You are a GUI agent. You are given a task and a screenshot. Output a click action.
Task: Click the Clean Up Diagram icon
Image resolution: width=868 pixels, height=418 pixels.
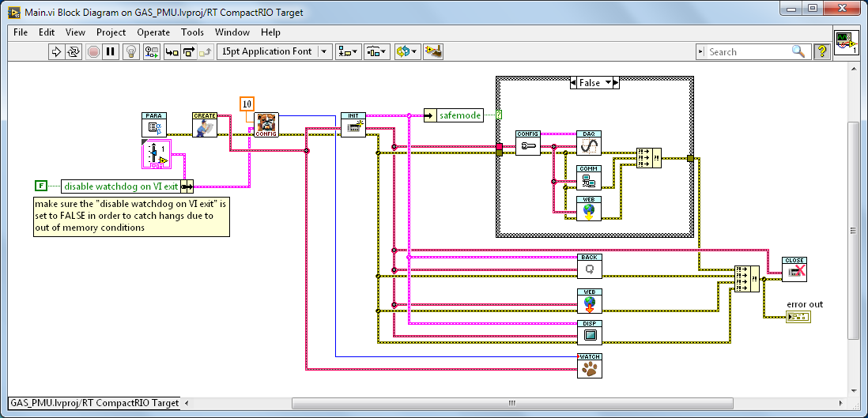(x=432, y=51)
